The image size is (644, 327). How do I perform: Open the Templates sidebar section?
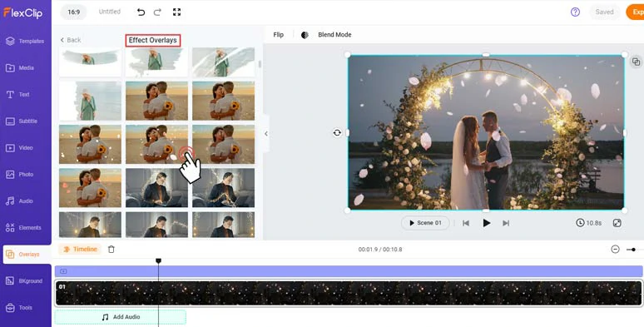[25, 41]
